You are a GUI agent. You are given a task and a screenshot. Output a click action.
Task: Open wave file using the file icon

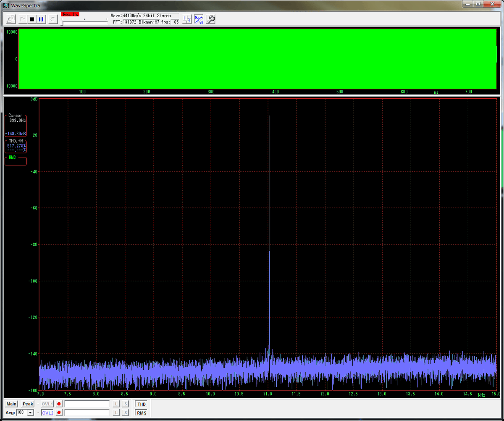tap(12, 19)
